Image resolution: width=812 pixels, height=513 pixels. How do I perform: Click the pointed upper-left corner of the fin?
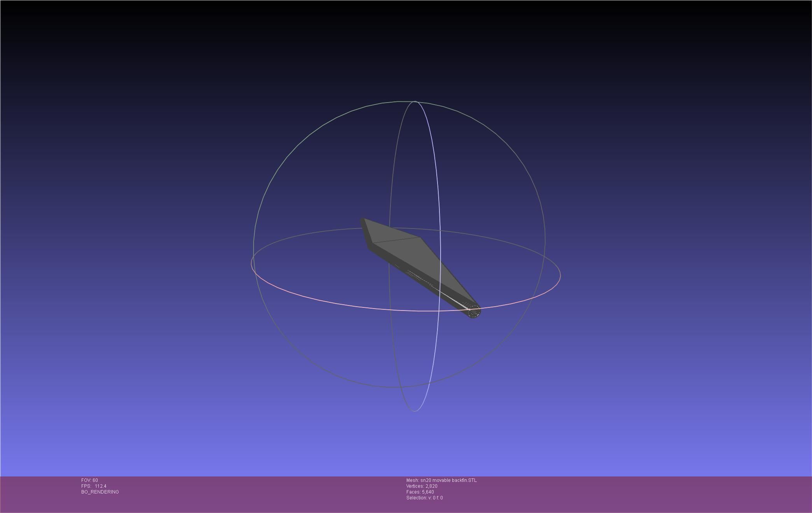point(363,220)
